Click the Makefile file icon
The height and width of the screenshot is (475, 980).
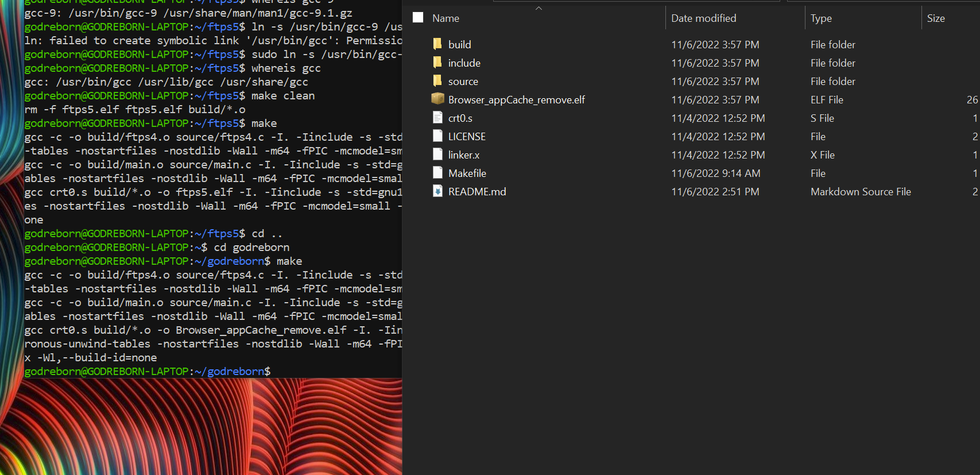[x=437, y=173]
